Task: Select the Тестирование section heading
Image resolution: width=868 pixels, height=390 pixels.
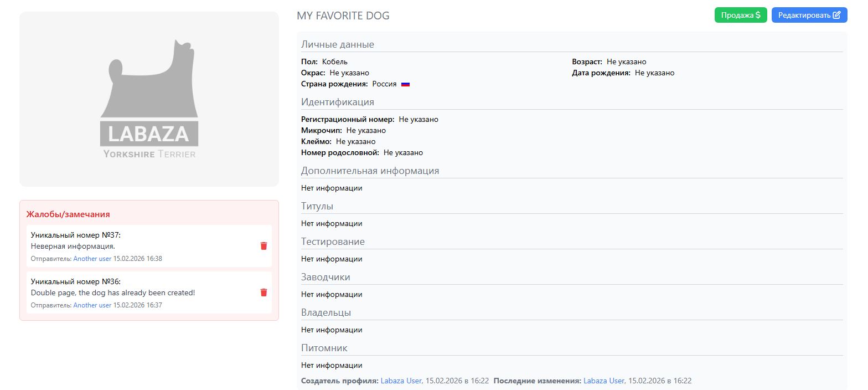Action: coord(333,242)
